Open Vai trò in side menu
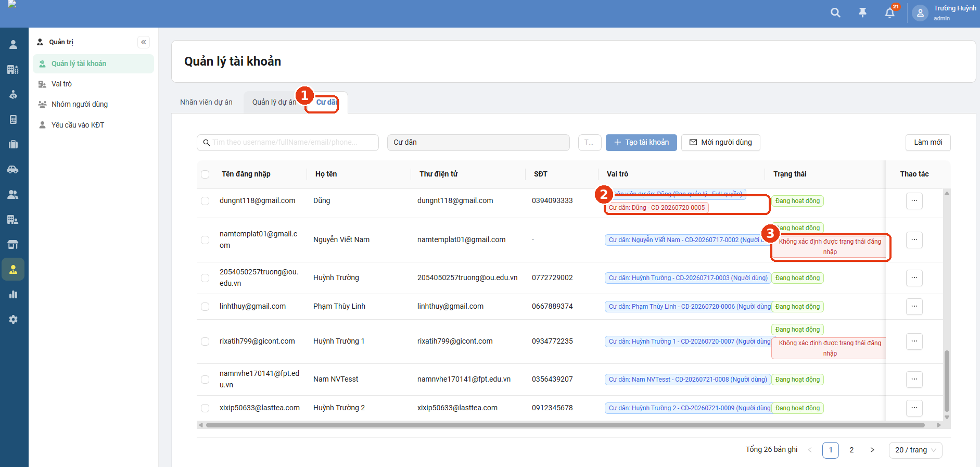Image resolution: width=980 pixels, height=467 pixels. click(x=93, y=84)
